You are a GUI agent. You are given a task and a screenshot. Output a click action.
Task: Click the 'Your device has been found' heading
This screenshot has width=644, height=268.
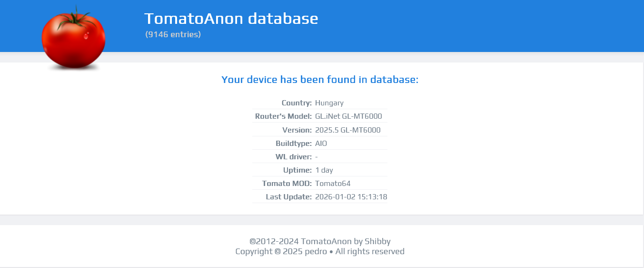320,80
